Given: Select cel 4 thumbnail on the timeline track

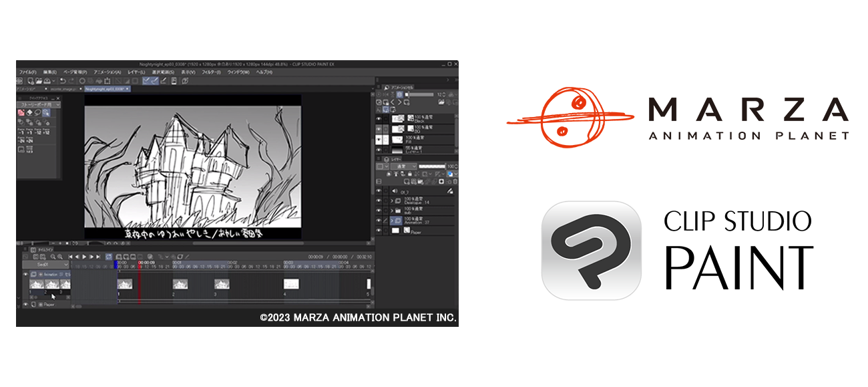Looking at the screenshot, I should coord(290,284).
